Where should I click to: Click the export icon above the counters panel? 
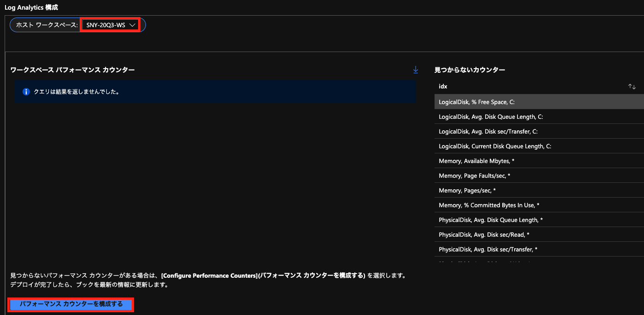(x=416, y=69)
